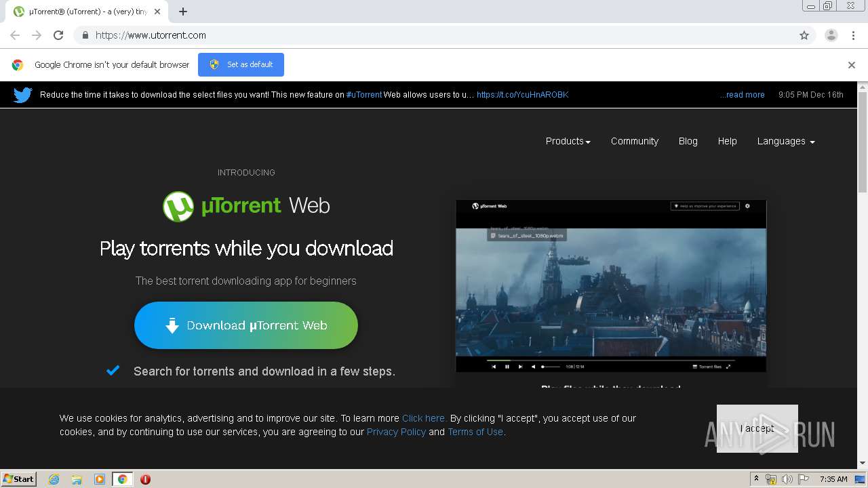868x488 pixels.
Task: Click Set as default button
Action: [241, 64]
